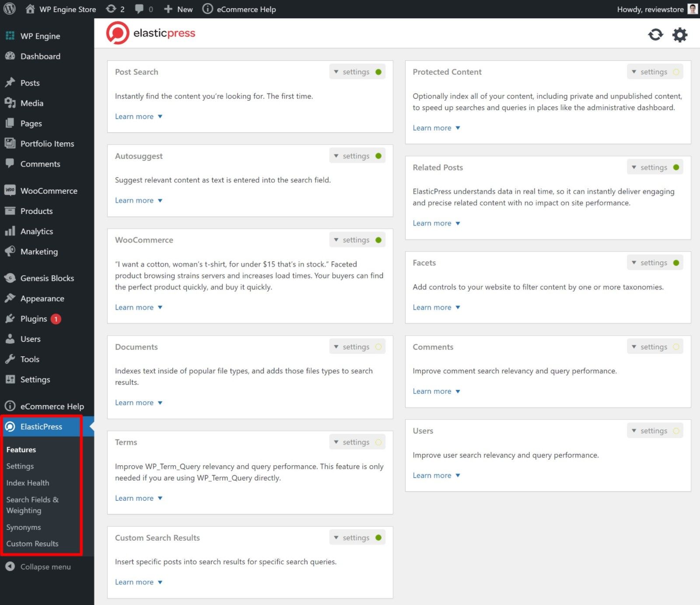Screen dimensions: 700x605
Task: Click the Plugins plug icon
Action: pyautogui.click(x=10, y=319)
